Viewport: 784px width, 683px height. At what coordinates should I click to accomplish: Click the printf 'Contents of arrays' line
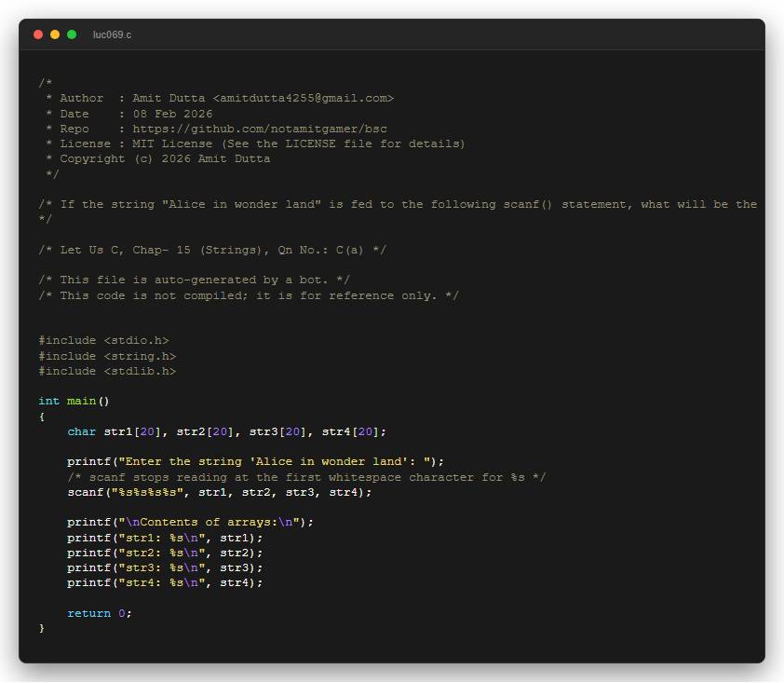pyautogui.click(x=191, y=522)
